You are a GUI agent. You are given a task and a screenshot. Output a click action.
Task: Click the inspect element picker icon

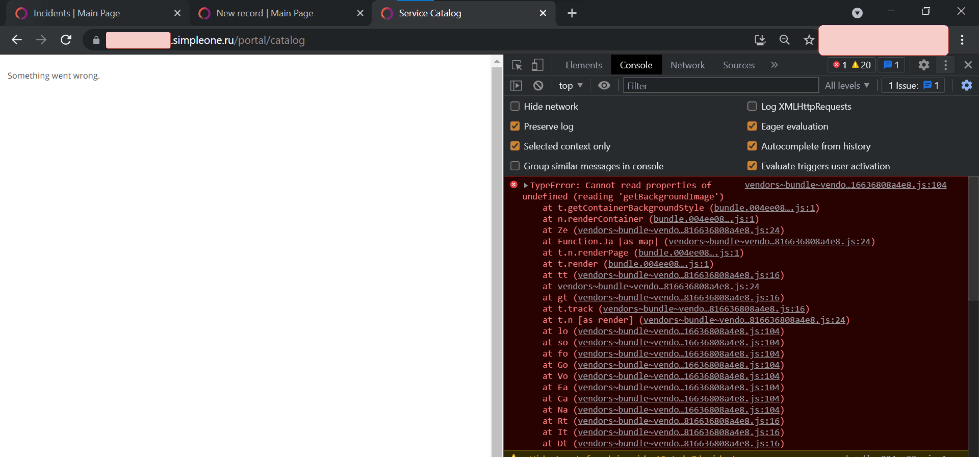(517, 65)
